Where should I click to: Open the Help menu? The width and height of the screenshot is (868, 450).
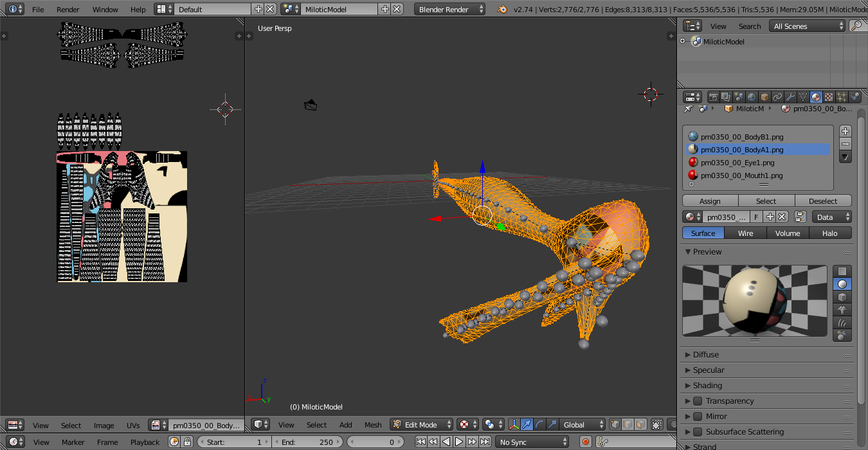tap(138, 9)
